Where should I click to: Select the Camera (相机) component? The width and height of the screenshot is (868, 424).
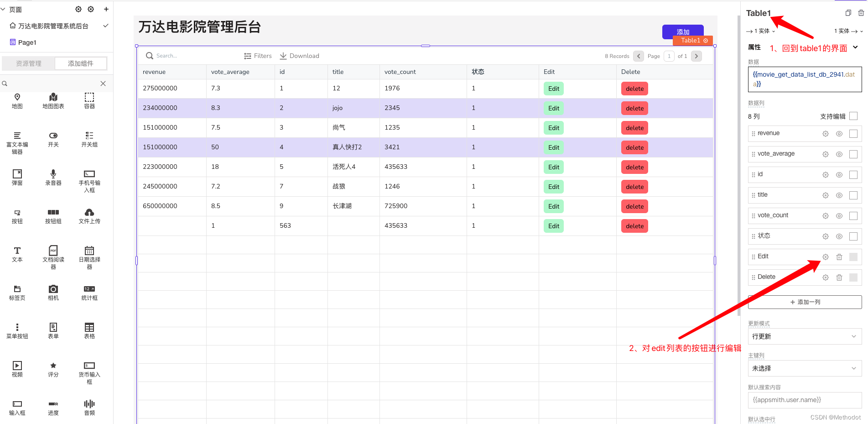pos(53,293)
